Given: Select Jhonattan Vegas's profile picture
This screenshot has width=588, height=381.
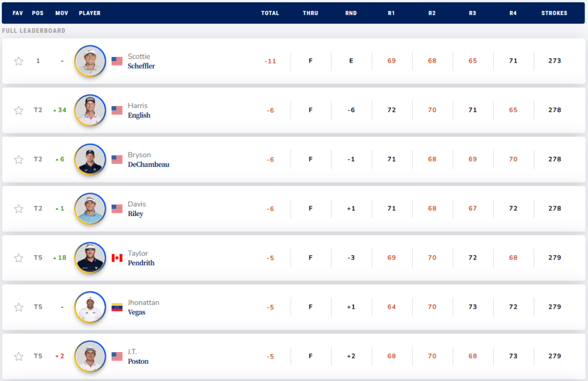Looking at the screenshot, I should pos(90,307).
